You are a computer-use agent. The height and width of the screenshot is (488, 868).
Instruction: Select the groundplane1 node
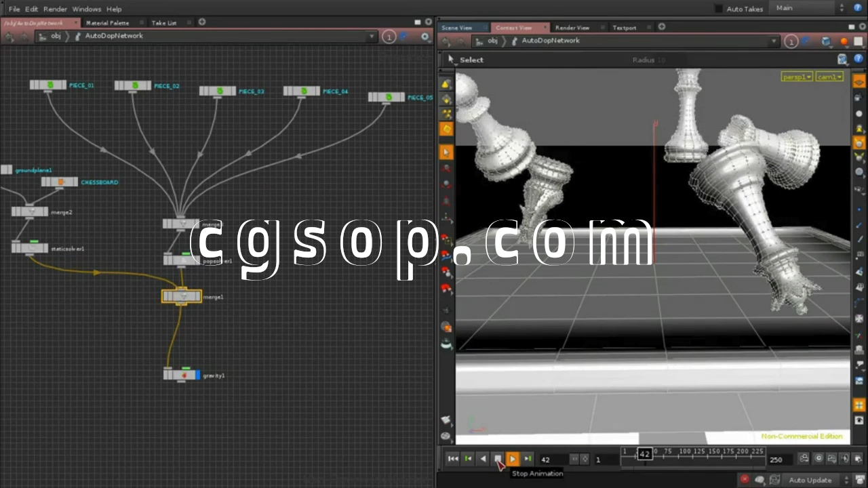pyautogui.click(x=7, y=169)
